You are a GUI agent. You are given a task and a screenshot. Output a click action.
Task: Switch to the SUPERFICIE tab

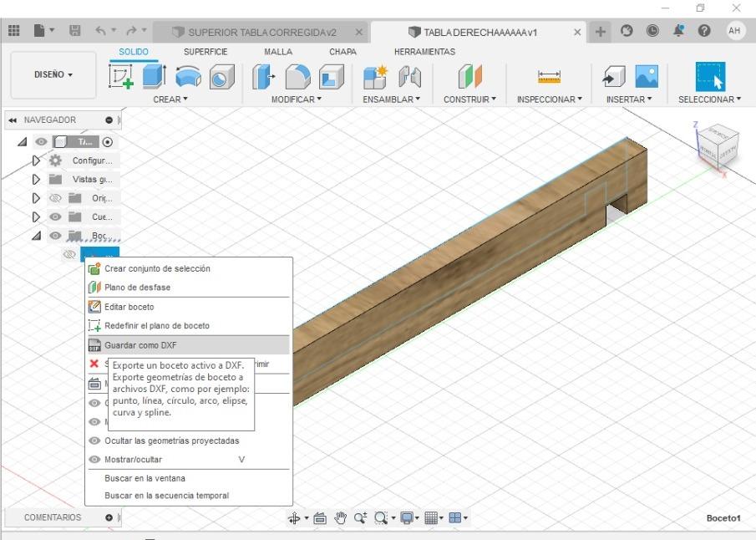pyautogui.click(x=205, y=52)
